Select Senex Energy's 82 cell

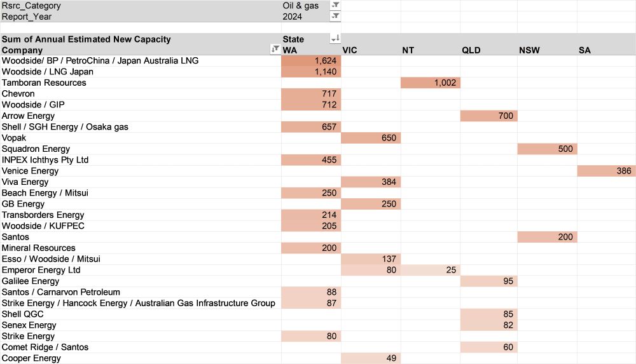488,325
